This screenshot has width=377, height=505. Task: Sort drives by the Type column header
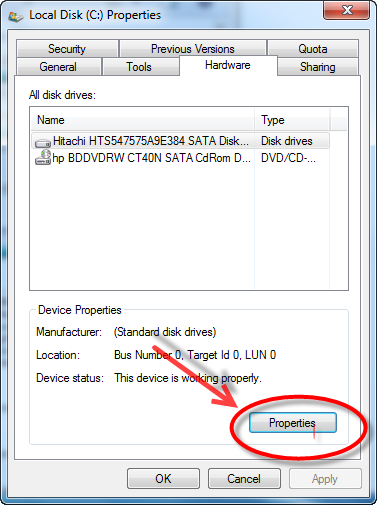pyautogui.click(x=292, y=120)
